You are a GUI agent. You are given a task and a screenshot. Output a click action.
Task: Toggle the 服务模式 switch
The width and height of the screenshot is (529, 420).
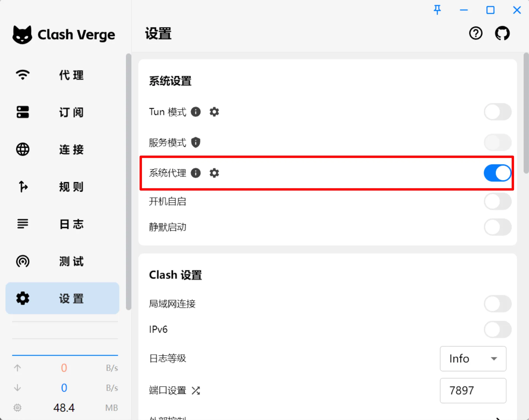498,142
